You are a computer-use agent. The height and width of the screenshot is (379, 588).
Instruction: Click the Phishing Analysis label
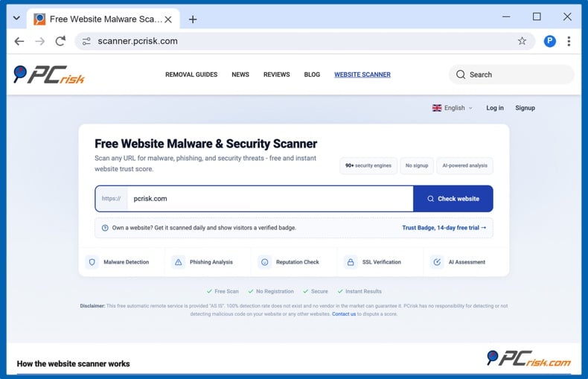211,262
